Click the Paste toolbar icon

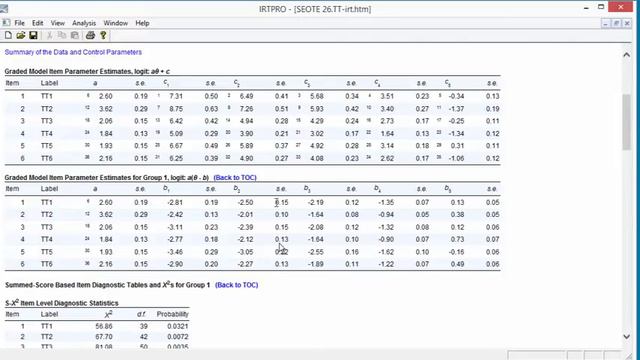(75, 36)
